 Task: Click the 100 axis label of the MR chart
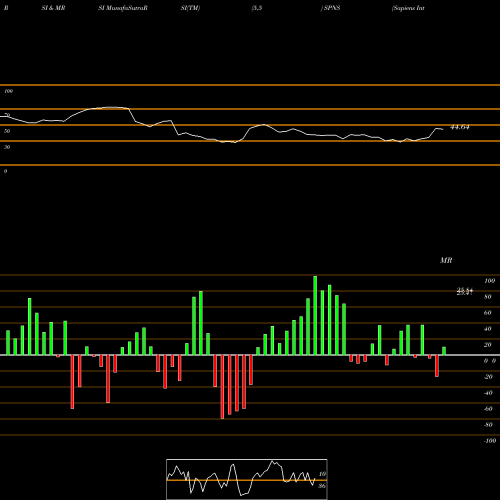489,281
